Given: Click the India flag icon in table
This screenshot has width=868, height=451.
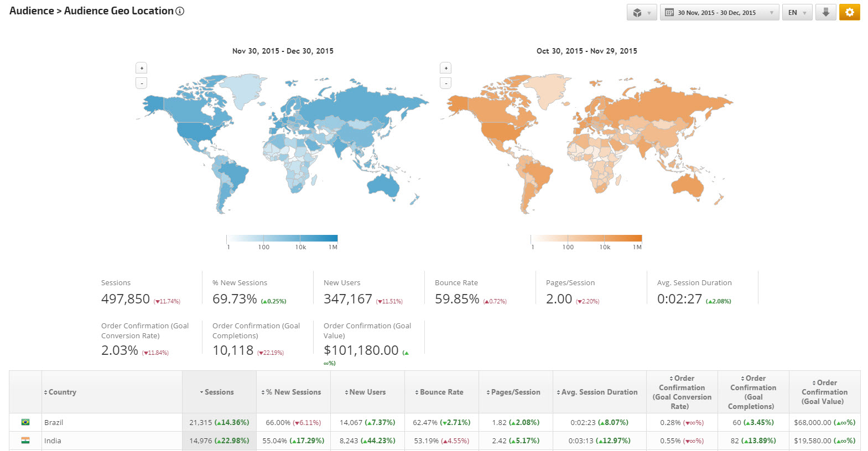Looking at the screenshot, I should click(x=25, y=440).
